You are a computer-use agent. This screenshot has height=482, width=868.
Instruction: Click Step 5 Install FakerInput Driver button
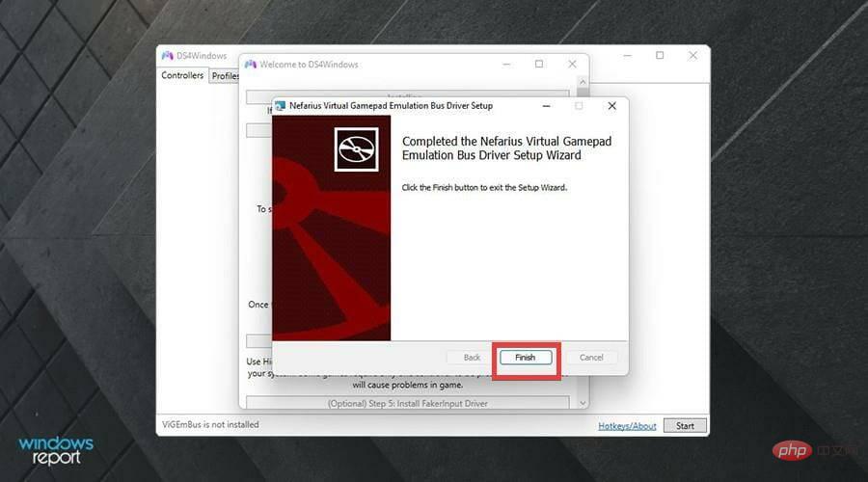point(410,402)
